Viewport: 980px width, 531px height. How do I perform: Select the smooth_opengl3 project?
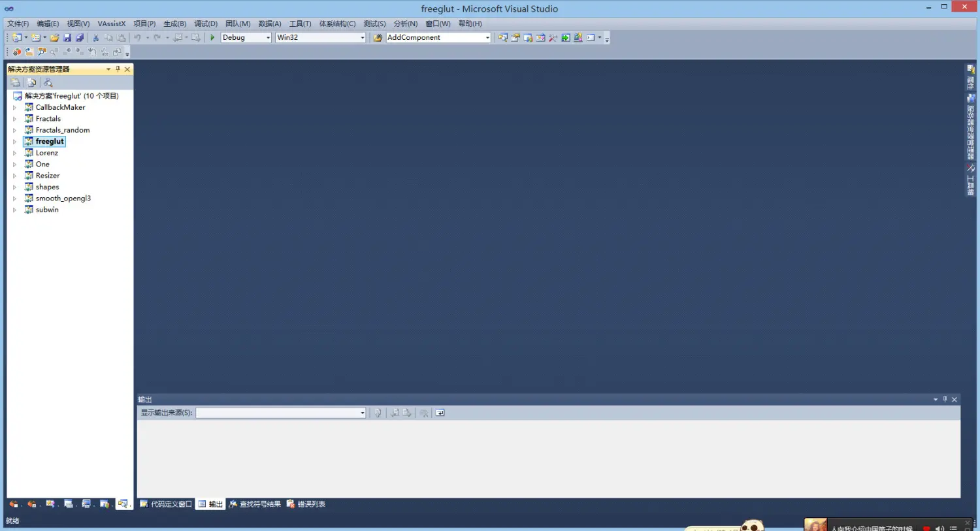click(63, 199)
